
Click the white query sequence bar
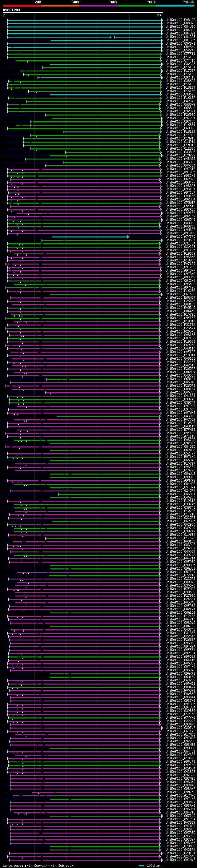pyautogui.click(x=83, y=13)
